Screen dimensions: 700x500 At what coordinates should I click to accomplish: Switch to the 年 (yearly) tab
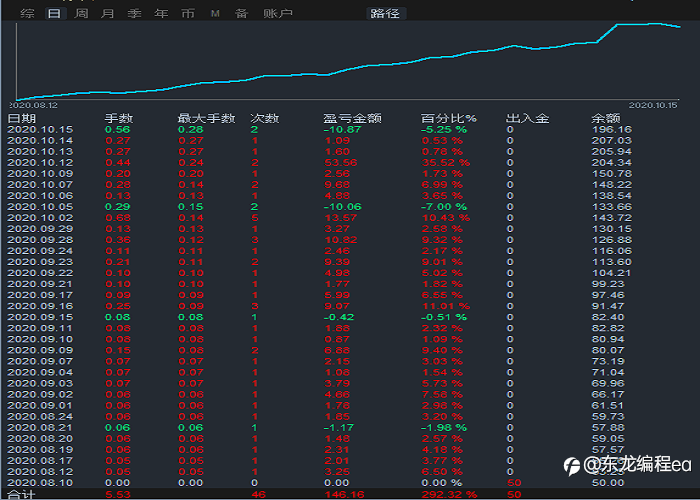(x=161, y=13)
